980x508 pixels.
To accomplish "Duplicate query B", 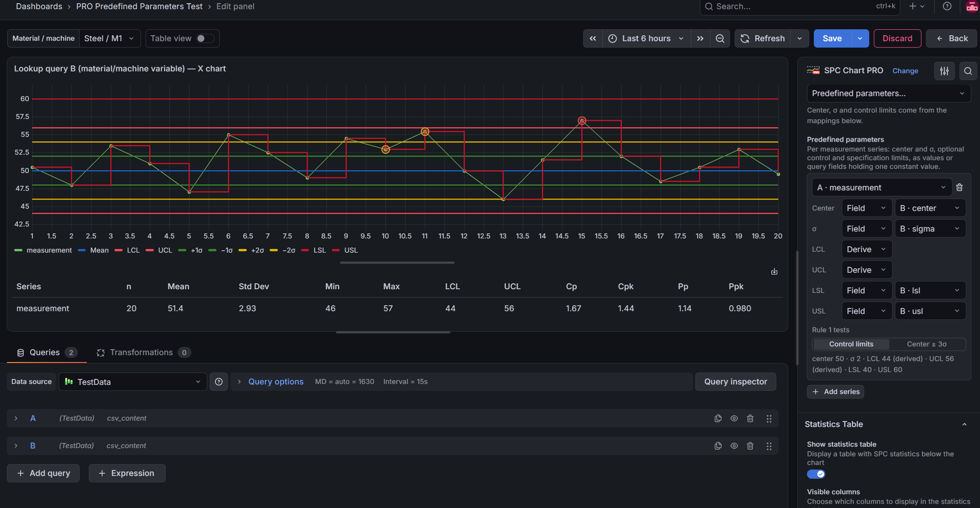I will pos(718,446).
